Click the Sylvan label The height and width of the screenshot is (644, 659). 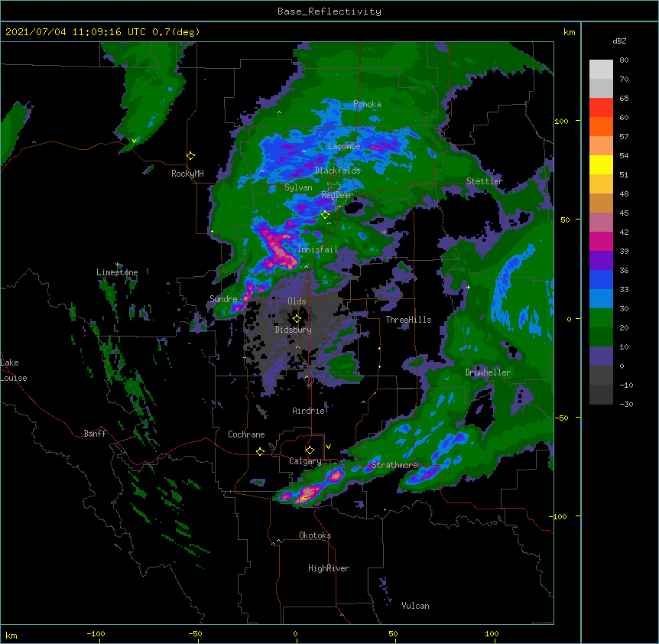tap(298, 187)
